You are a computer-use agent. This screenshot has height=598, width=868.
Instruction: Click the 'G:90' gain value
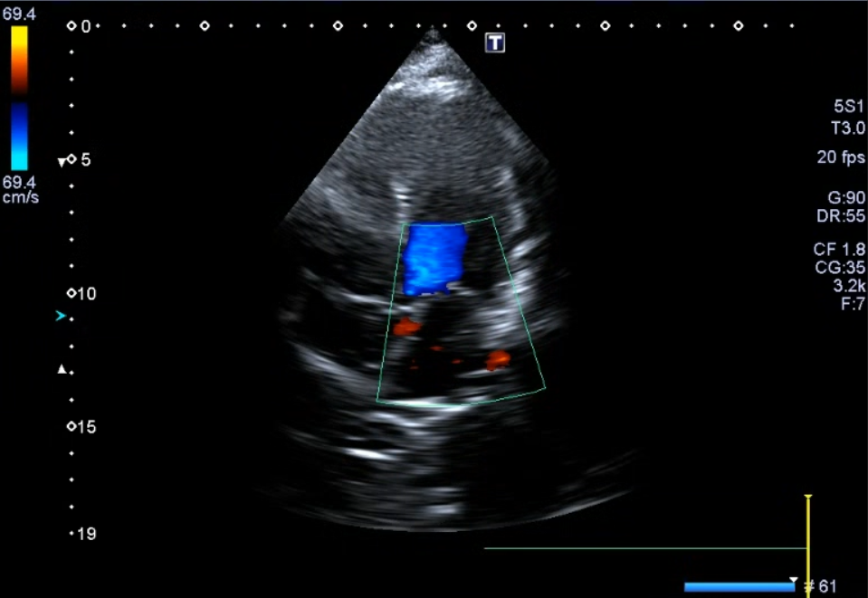click(x=846, y=197)
